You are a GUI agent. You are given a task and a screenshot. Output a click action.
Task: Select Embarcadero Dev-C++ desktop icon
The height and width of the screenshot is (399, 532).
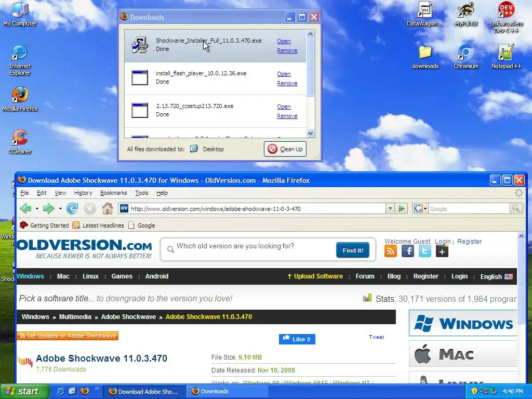tap(506, 17)
